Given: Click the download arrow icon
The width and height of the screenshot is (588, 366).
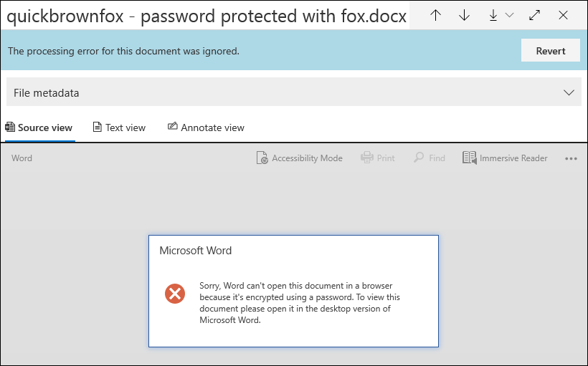Looking at the screenshot, I should [x=493, y=15].
